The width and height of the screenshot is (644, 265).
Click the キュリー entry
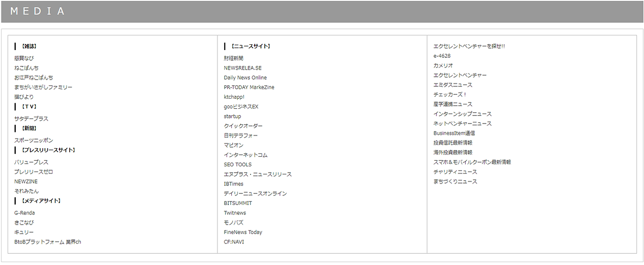24,232
